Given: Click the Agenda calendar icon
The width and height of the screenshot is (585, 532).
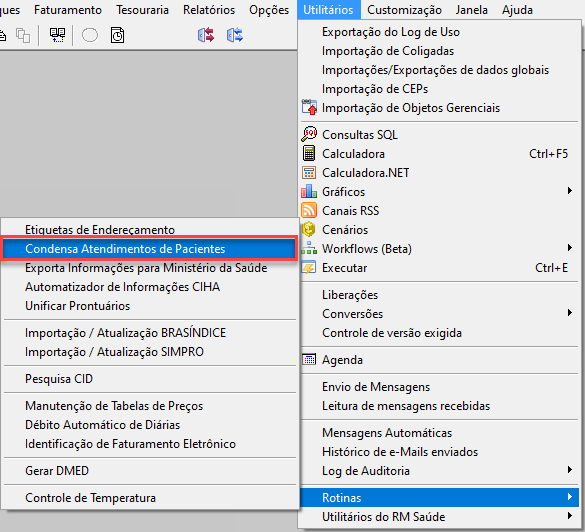Looking at the screenshot, I should [309, 360].
